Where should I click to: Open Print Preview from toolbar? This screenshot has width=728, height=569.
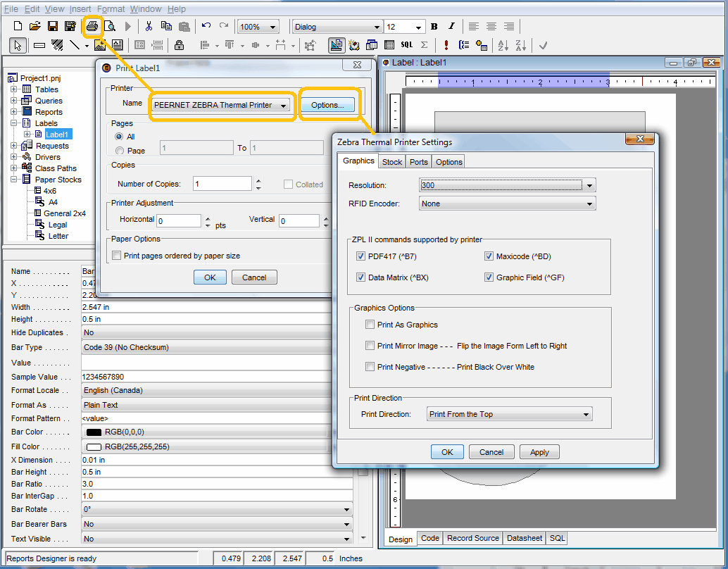pos(110,27)
